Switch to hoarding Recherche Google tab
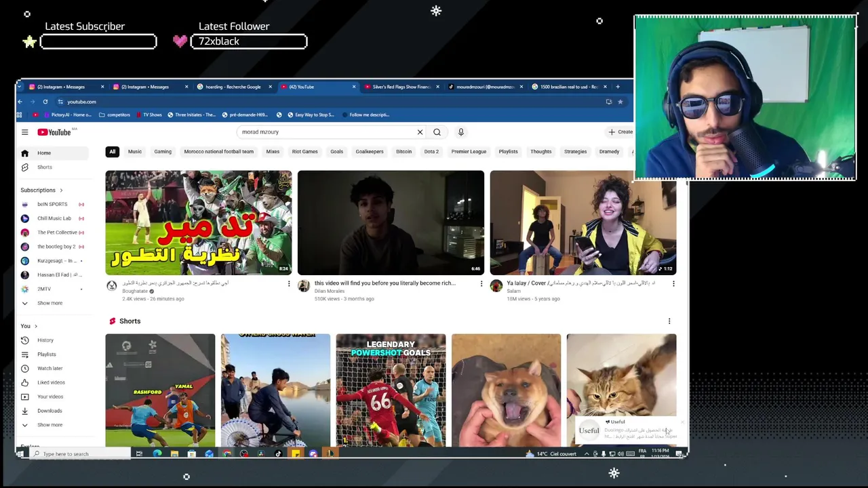The image size is (868, 488). pos(233,87)
